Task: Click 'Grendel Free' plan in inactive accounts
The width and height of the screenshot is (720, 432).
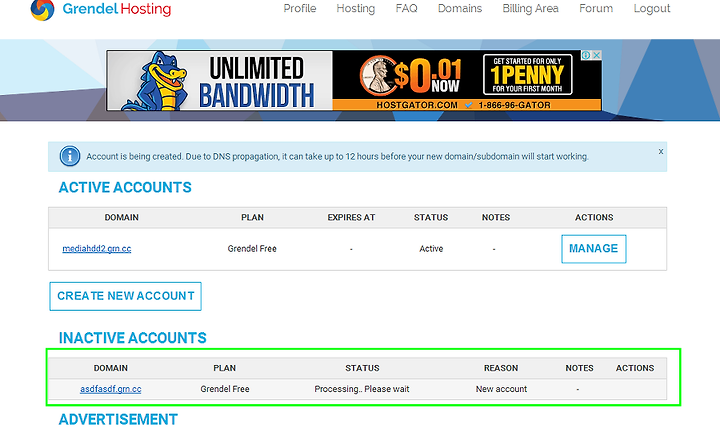Action: pyautogui.click(x=225, y=389)
